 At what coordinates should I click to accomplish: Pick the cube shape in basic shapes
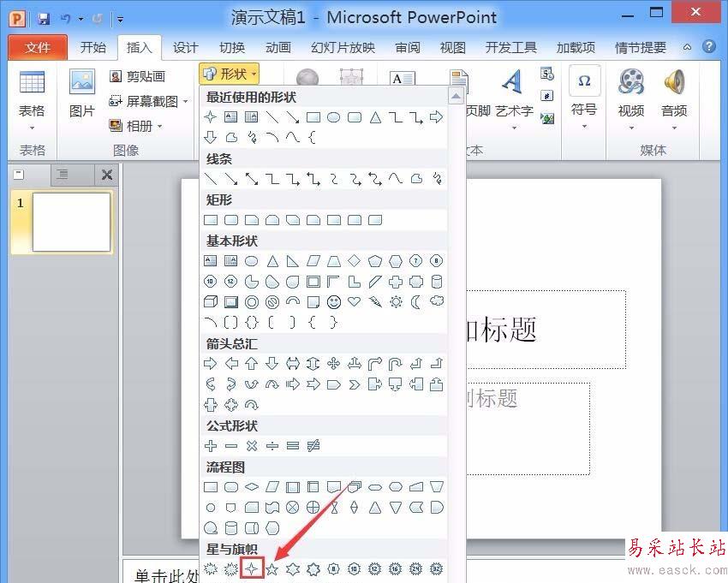tap(211, 302)
